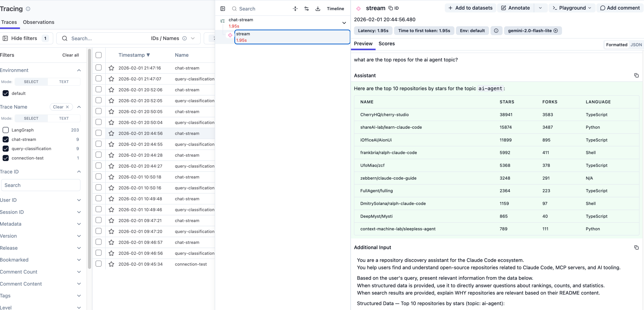644x310 pixels.
Task: Click the info icon next to Env: default
Action: (x=496, y=31)
